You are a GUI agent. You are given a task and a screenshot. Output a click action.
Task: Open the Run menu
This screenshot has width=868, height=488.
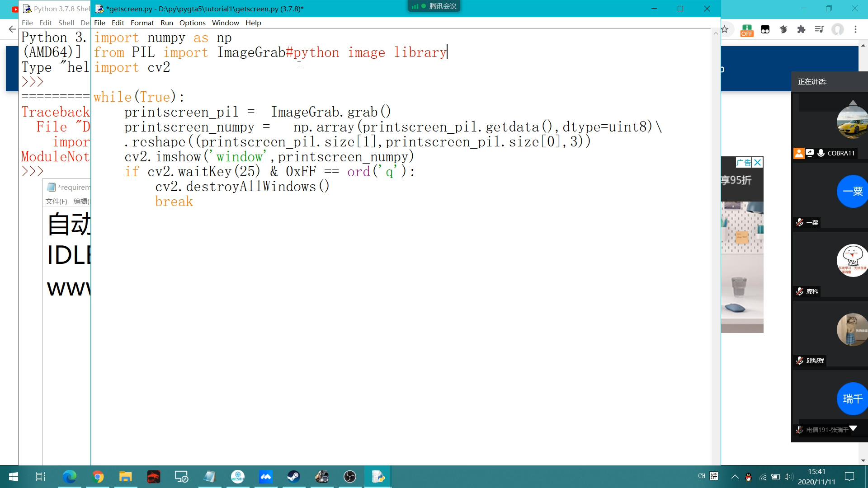point(166,23)
